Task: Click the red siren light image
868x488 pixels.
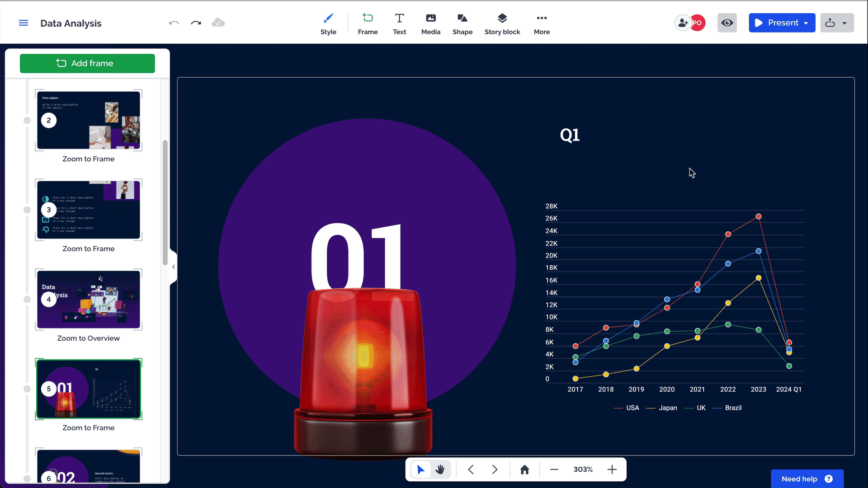Action: (363, 372)
